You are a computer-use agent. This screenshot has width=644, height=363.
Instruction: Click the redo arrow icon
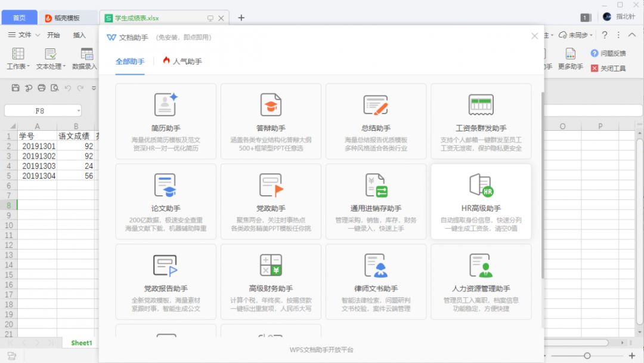click(80, 88)
